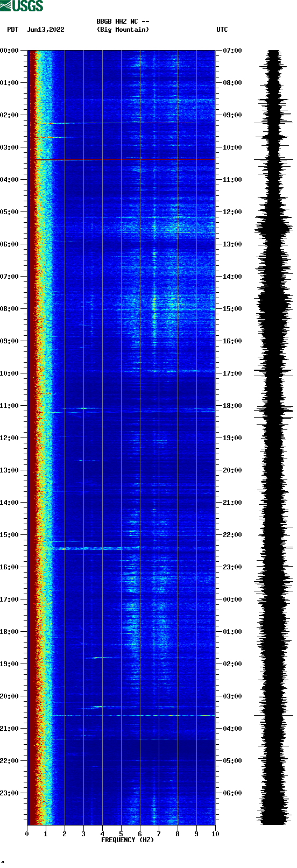
Task: Click the '11:00' PDT time label
Action: (x=10, y=406)
